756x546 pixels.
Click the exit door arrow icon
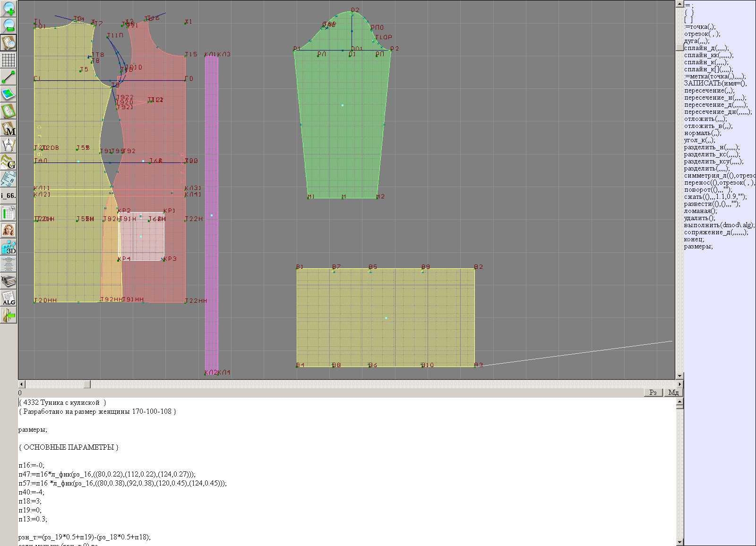9,316
